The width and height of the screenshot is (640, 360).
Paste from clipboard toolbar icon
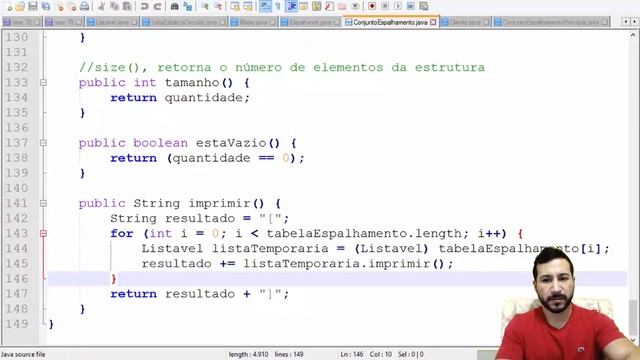pyautogui.click(x=127, y=6)
